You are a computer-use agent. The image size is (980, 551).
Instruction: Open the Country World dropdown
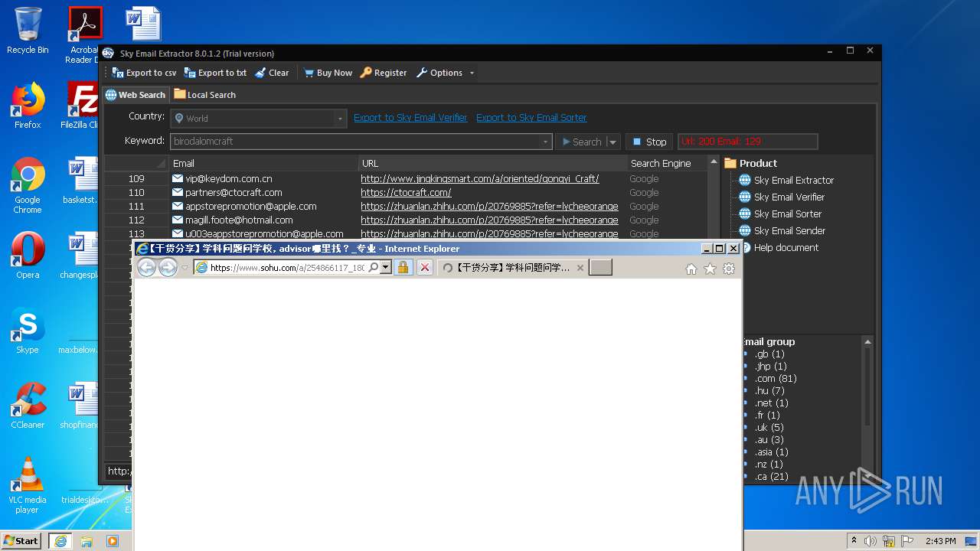[x=258, y=119]
